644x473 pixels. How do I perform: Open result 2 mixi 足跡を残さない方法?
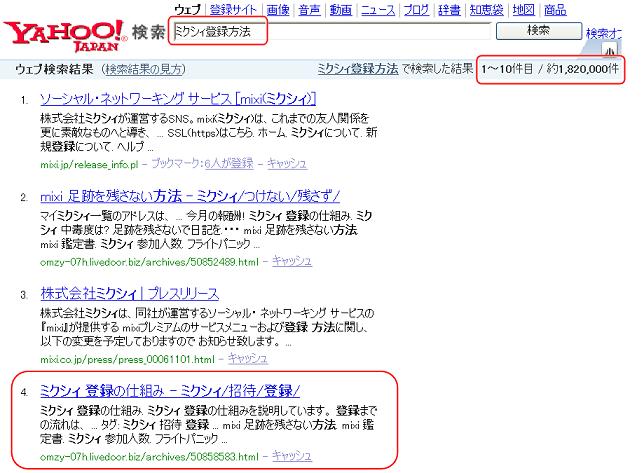click(x=190, y=196)
